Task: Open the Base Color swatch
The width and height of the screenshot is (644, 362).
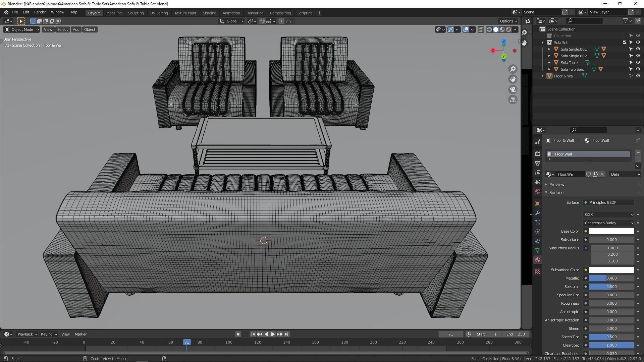Action: [x=611, y=231]
